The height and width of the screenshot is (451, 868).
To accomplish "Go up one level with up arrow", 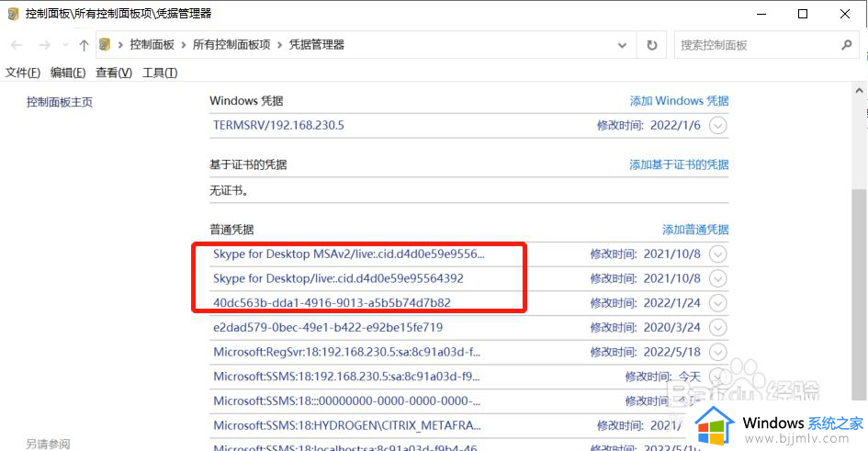I will pos(84,45).
